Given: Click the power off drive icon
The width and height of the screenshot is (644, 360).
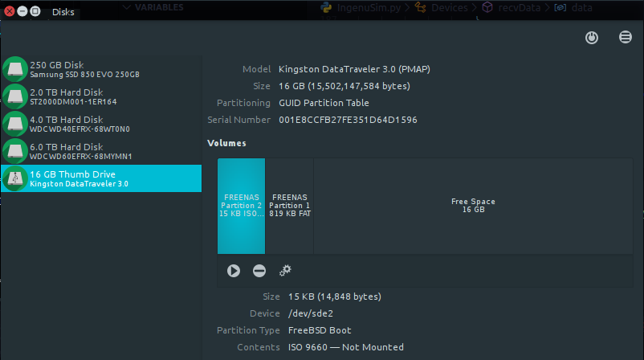Looking at the screenshot, I should tap(592, 38).
